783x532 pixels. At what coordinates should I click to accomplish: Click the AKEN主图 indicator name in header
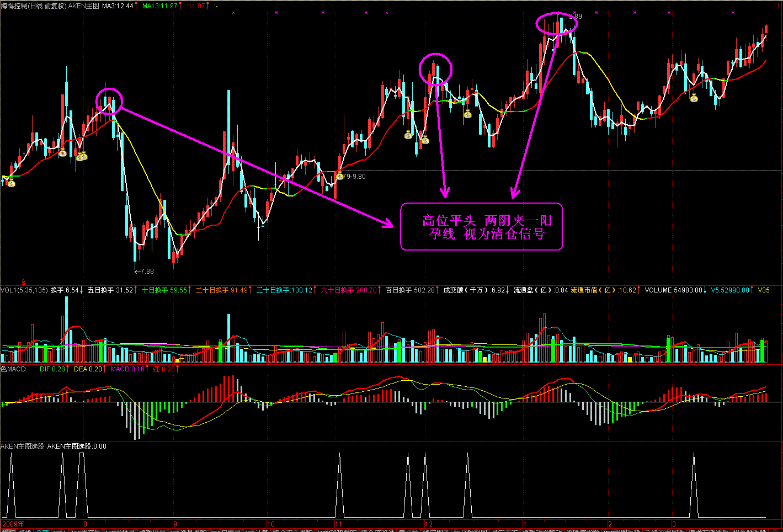click(x=83, y=6)
